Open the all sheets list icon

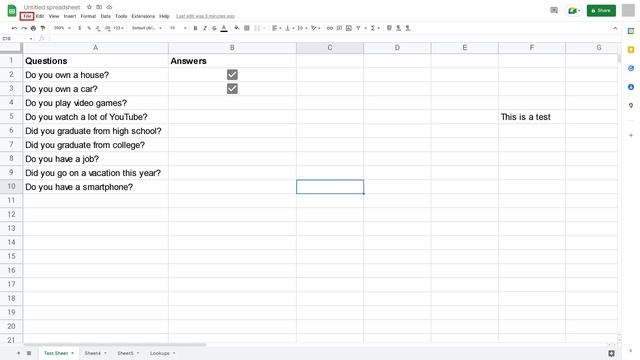click(29, 353)
